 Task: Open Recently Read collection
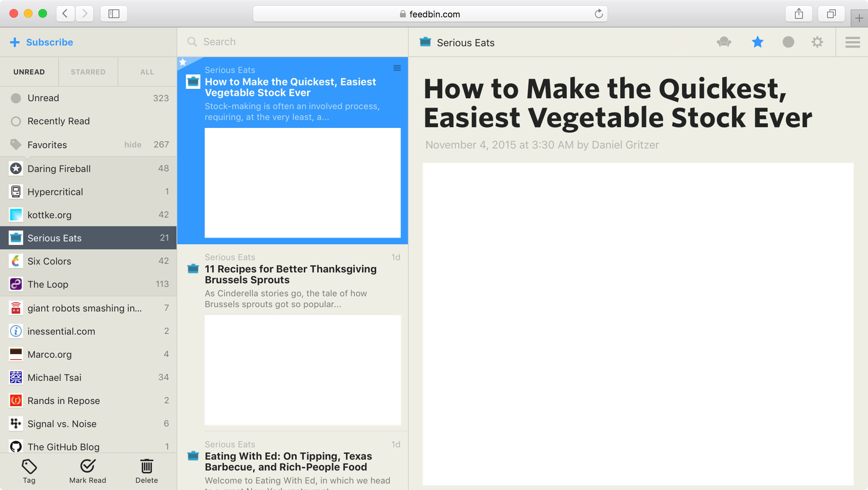click(88, 122)
